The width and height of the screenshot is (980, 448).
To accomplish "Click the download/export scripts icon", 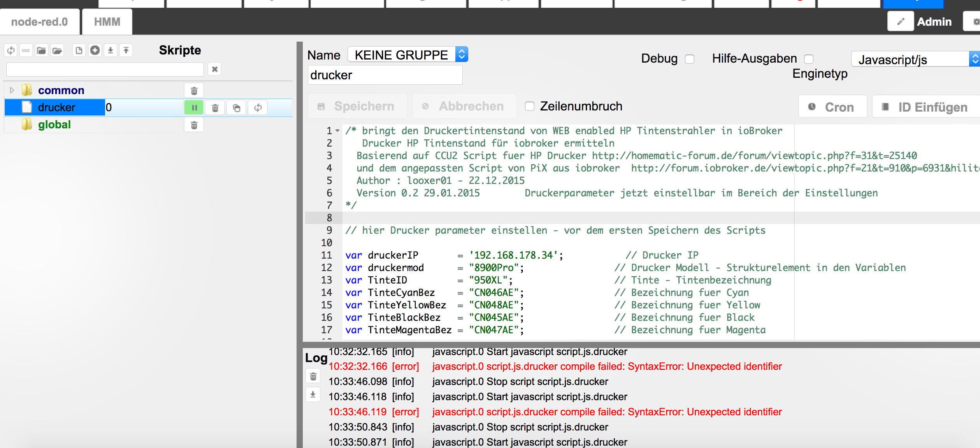I will tap(111, 51).
